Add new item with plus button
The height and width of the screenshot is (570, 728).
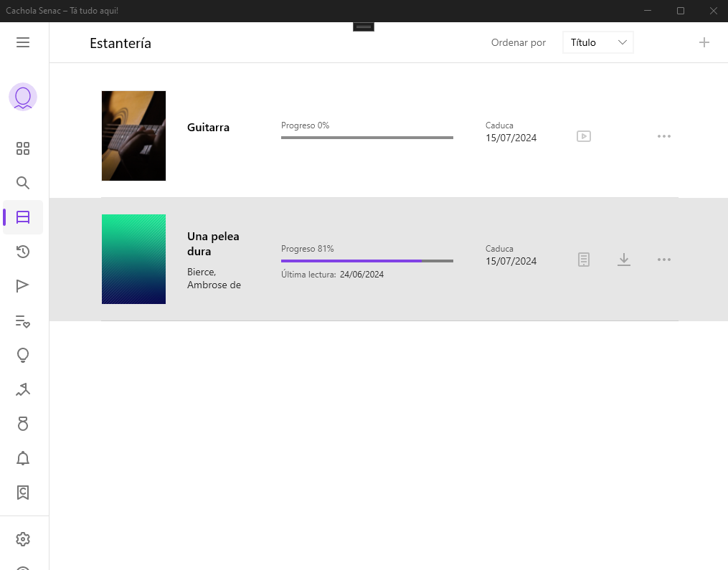click(x=704, y=43)
